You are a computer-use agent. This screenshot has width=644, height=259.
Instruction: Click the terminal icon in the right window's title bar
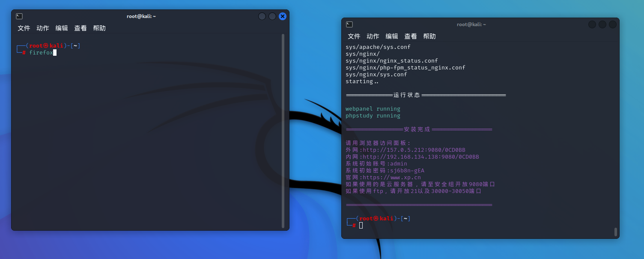coord(349,24)
